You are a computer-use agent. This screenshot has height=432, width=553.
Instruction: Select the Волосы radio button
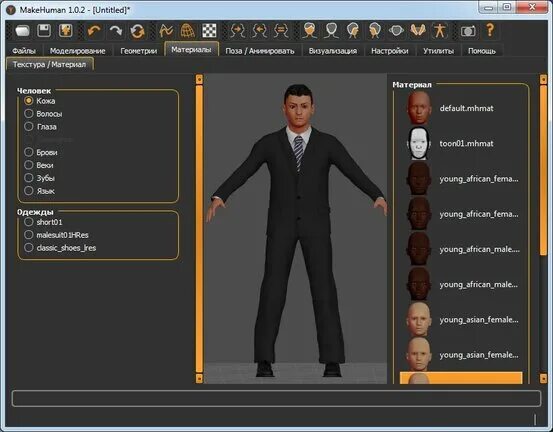coord(29,114)
